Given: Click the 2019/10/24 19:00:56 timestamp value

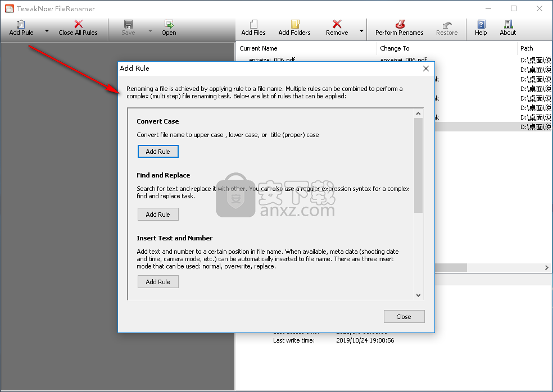Looking at the screenshot, I should point(365,340).
